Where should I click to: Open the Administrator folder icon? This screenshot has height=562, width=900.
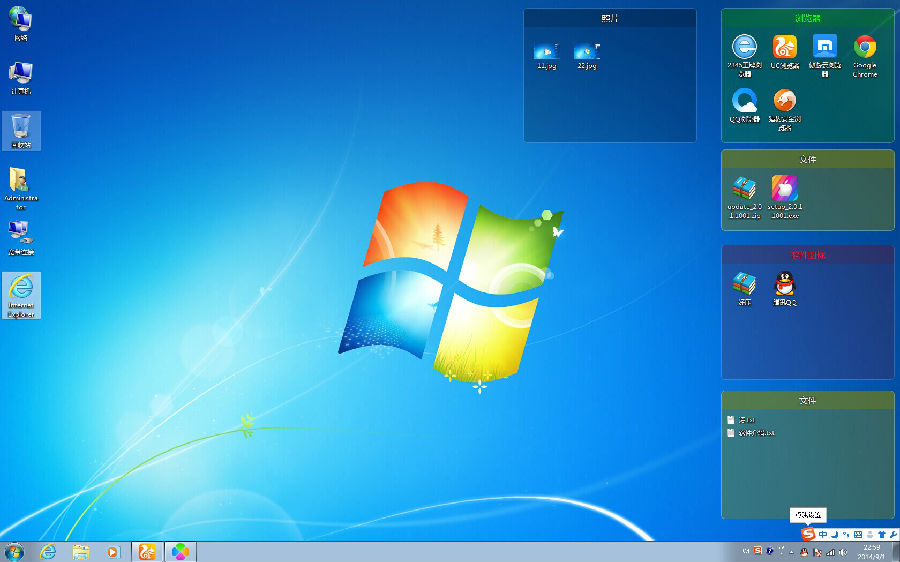[21, 188]
